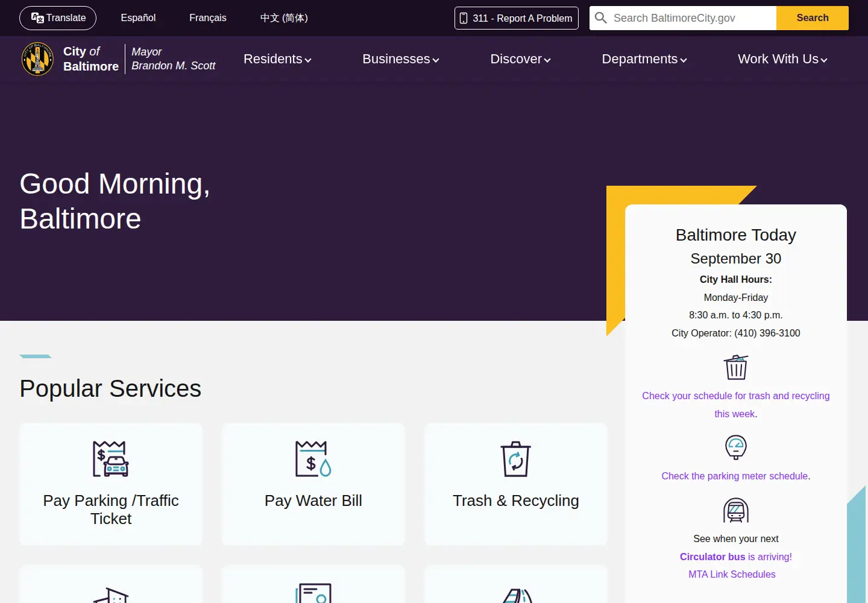Image resolution: width=868 pixels, height=603 pixels.
Task: Click the search magnifier icon
Action: pyautogui.click(x=601, y=18)
